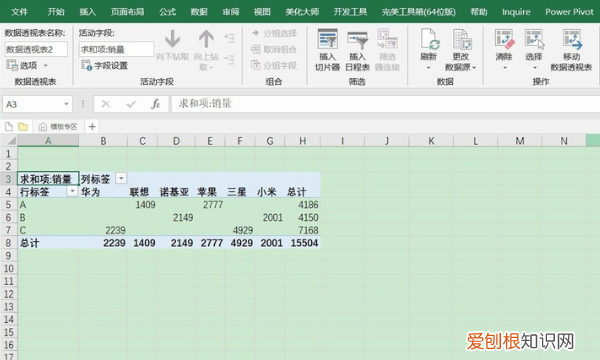
Task: Open the Name Box dropdown arrow
Action: pyautogui.click(x=66, y=104)
